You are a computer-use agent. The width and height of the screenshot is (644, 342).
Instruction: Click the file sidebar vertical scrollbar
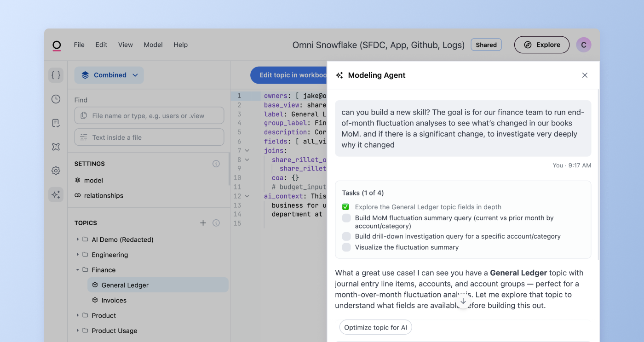pyautogui.click(x=229, y=168)
